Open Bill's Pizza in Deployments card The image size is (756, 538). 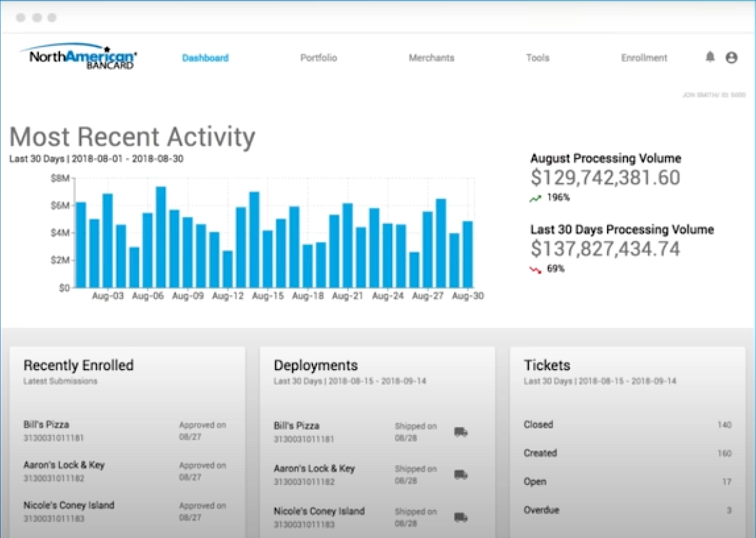(296, 425)
